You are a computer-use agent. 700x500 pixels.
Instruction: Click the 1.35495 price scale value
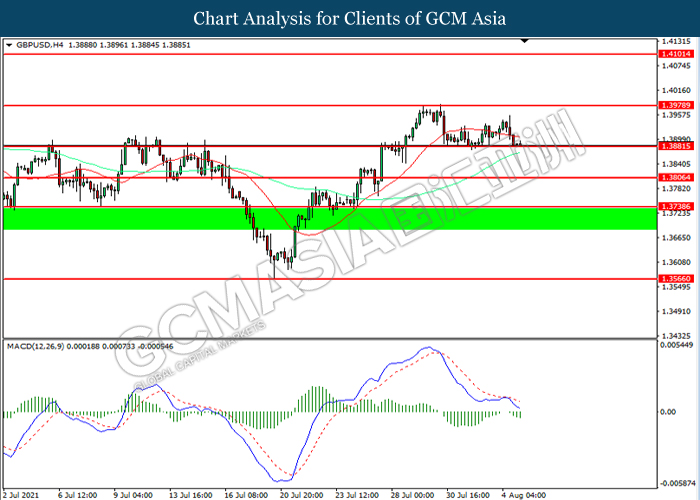pos(676,287)
